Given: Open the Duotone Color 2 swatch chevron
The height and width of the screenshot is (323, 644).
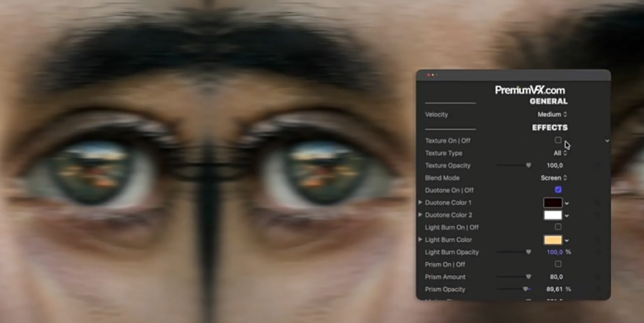Looking at the screenshot, I should [x=567, y=216].
